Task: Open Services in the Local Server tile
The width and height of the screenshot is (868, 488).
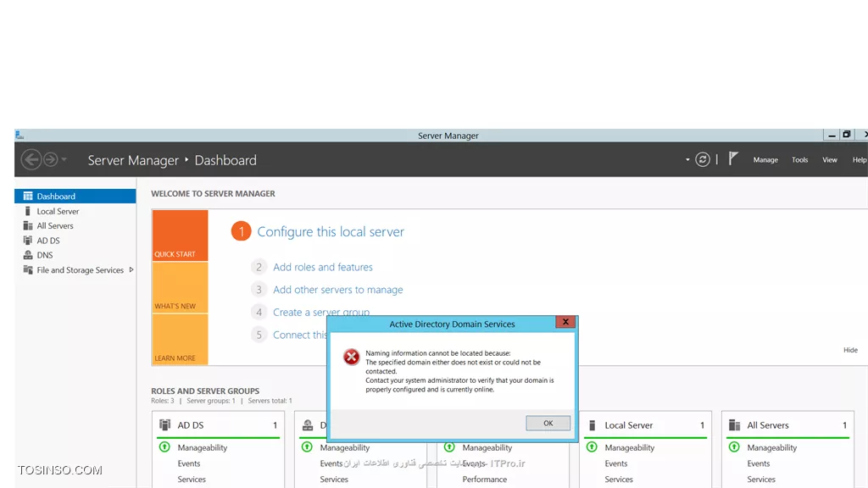Action: click(x=619, y=480)
